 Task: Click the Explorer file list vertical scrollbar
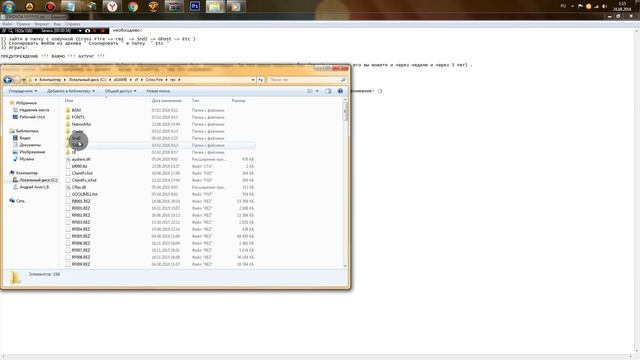345,182
